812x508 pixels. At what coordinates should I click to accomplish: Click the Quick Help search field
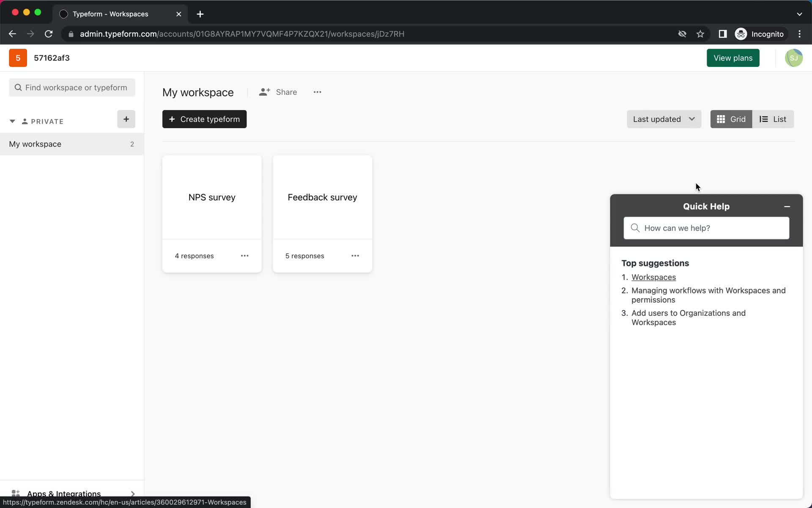706,228
